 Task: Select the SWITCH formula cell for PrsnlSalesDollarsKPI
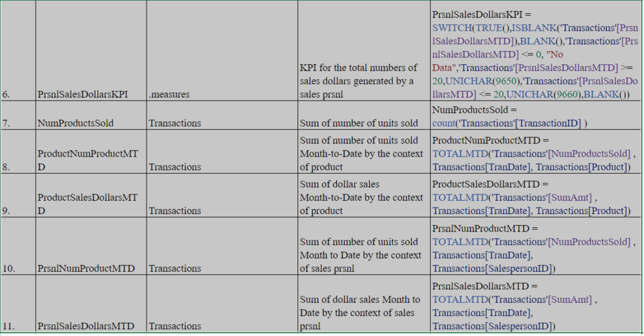pyautogui.click(x=536, y=50)
